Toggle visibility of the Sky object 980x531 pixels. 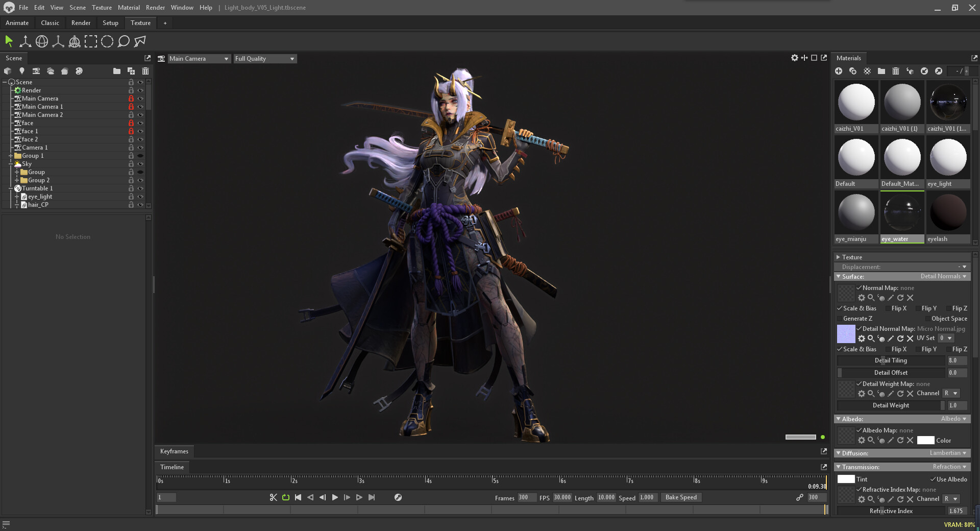(x=140, y=164)
